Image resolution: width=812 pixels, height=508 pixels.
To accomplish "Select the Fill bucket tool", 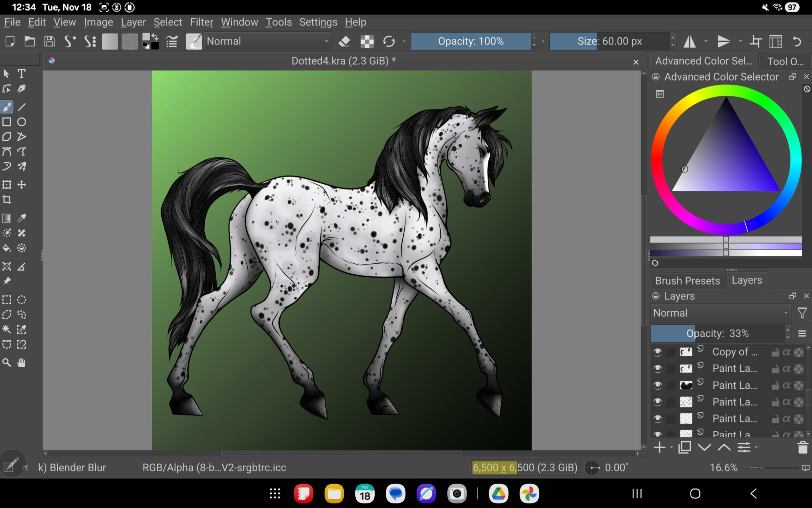I will pyautogui.click(x=7, y=248).
